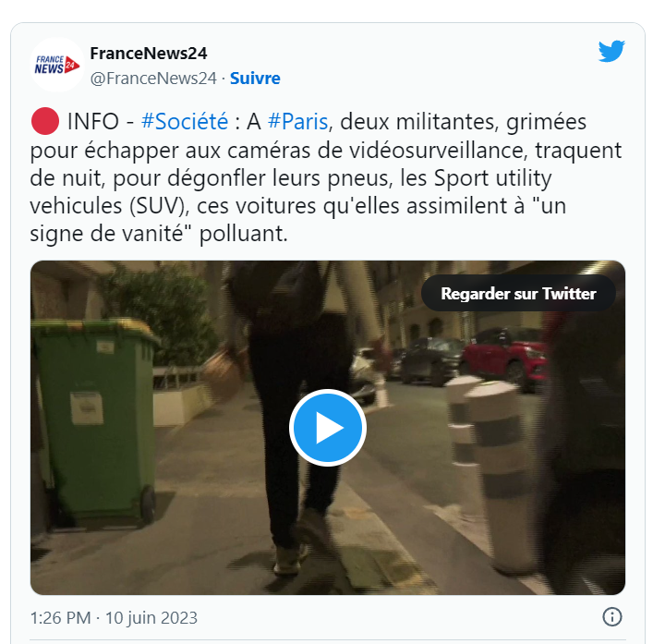653x644 pixels.
Task: Click Regarder sur Twitter button
Action: click(518, 293)
